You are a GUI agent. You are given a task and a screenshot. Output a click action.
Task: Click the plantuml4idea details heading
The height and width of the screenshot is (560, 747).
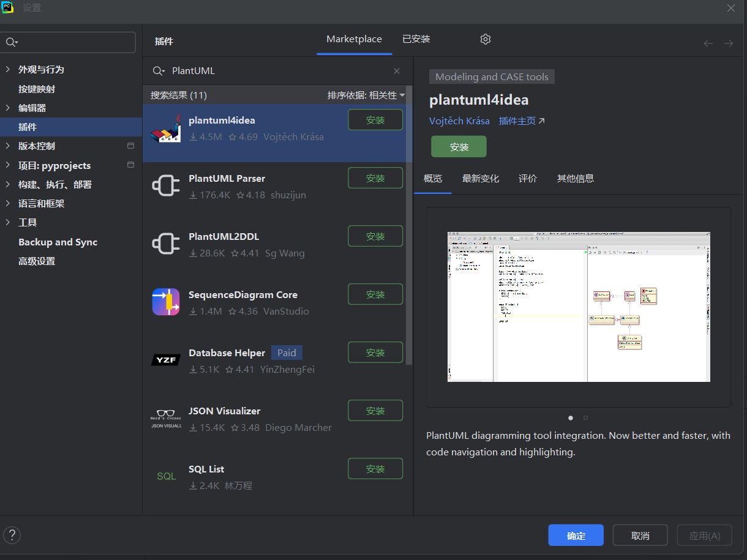[x=479, y=100]
